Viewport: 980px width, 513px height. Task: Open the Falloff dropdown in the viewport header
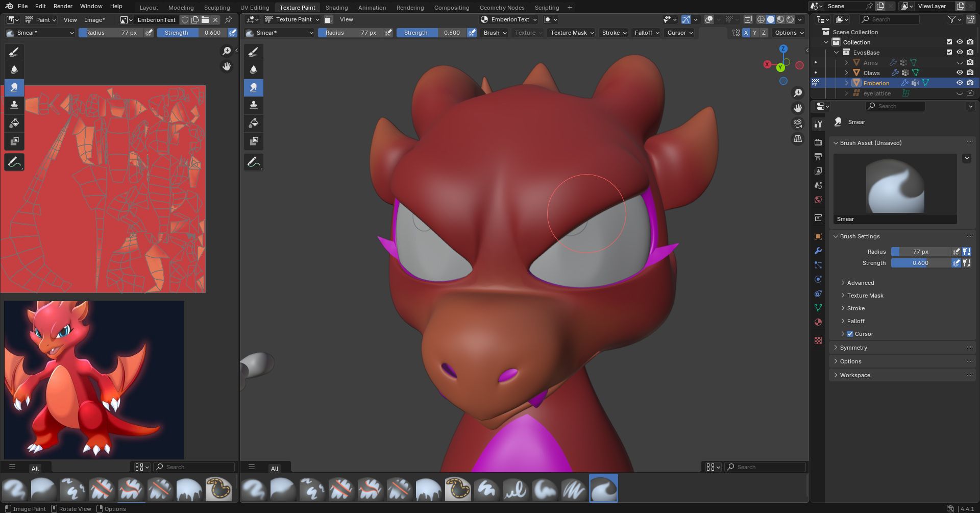pos(646,33)
